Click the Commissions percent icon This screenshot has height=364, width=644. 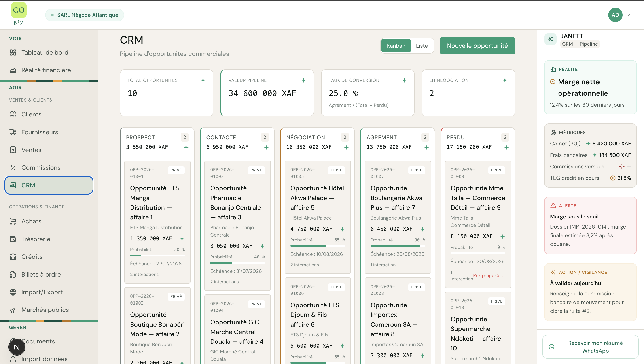(13, 168)
